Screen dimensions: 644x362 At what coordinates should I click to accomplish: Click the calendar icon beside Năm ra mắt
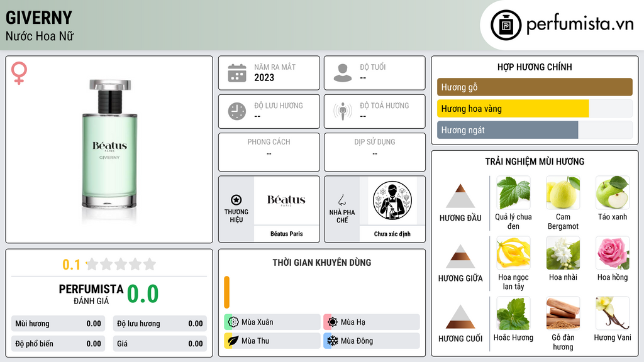(237, 73)
